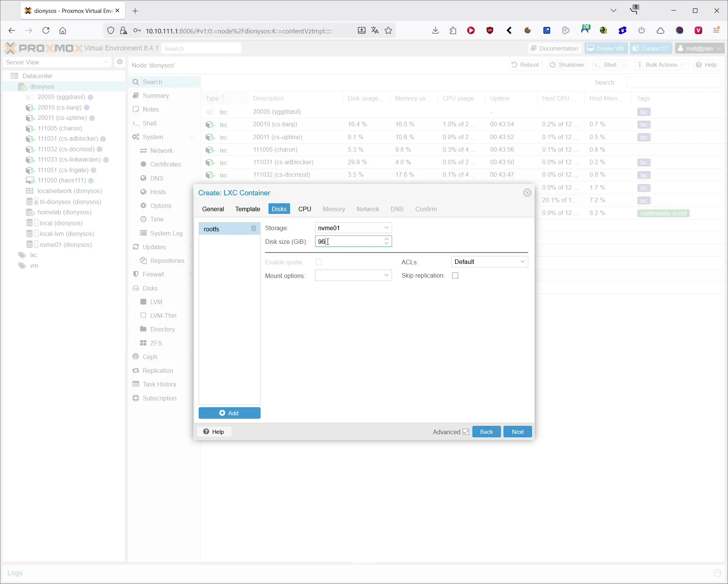Increase disk size with stepper up arrow
The width and height of the screenshot is (728, 584).
(386, 239)
